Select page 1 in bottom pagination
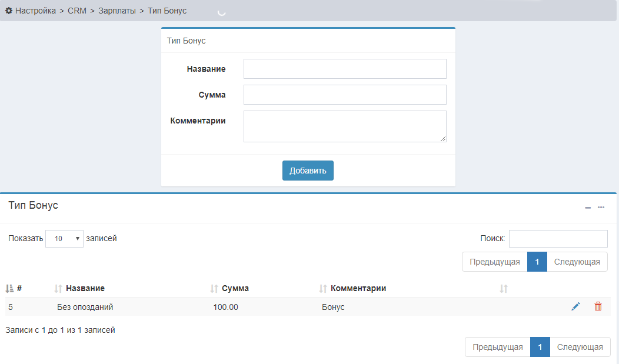Viewport: 619px width, 364px height. (x=540, y=347)
